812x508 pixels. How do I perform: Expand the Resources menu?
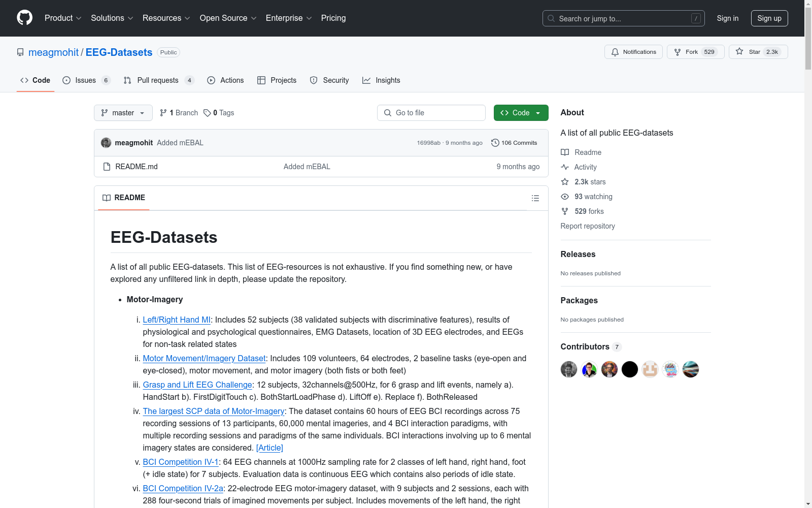[x=166, y=18]
